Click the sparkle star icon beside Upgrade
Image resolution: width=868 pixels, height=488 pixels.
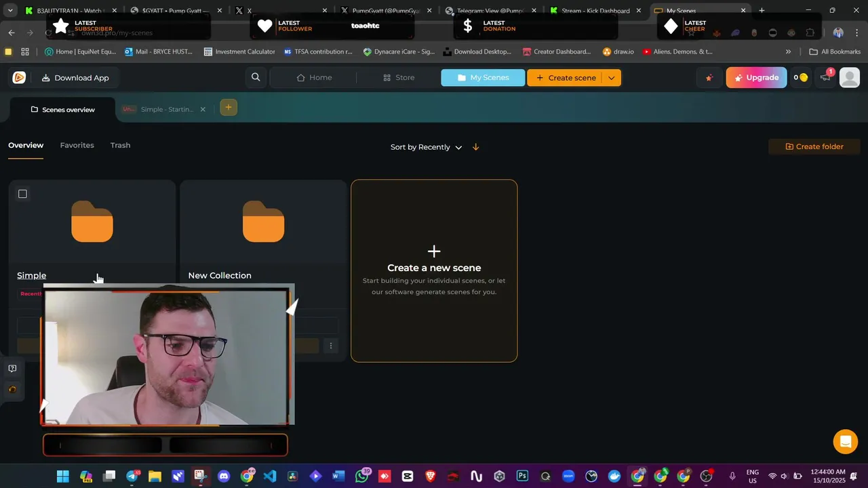[709, 78]
